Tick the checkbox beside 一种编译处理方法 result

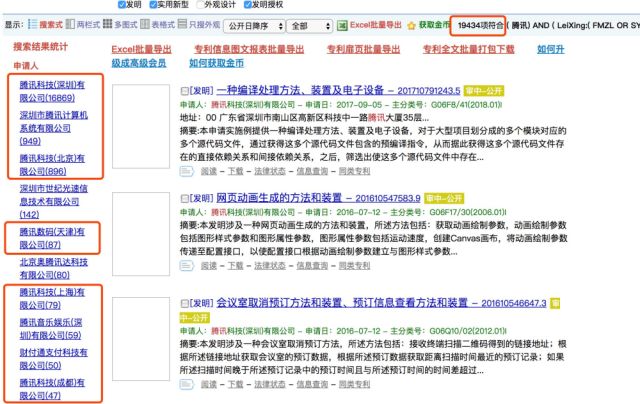pyautogui.click(x=184, y=91)
